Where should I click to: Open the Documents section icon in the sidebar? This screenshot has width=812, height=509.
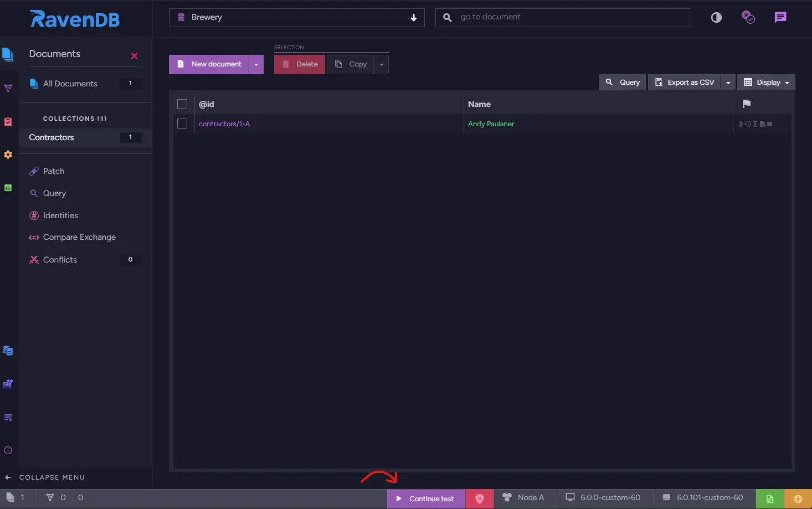tap(8, 54)
